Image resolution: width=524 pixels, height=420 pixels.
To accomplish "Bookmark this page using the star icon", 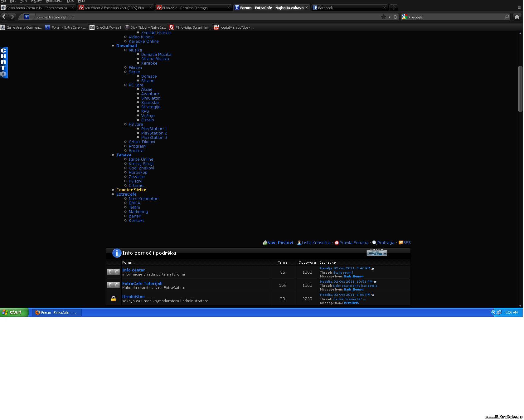I will pyautogui.click(x=383, y=17).
